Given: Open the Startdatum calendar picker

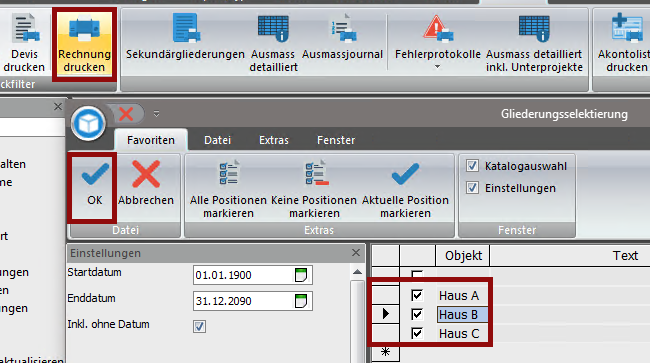Looking at the screenshot, I should [301, 275].
